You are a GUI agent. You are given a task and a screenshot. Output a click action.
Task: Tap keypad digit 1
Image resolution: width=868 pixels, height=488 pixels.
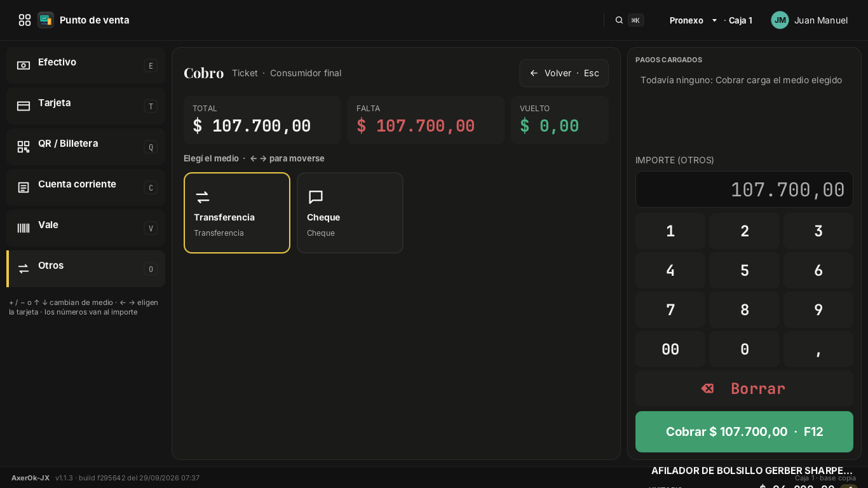tap(670, 231)
